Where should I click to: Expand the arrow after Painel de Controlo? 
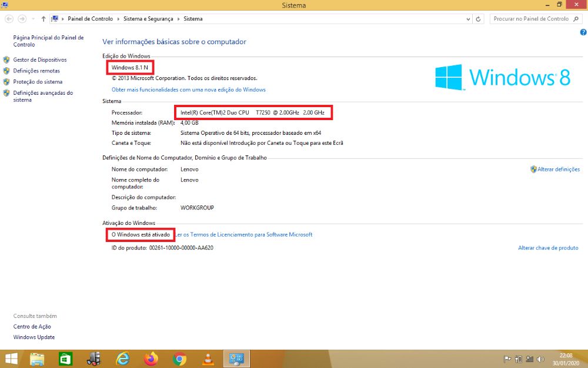click(118, 19)
